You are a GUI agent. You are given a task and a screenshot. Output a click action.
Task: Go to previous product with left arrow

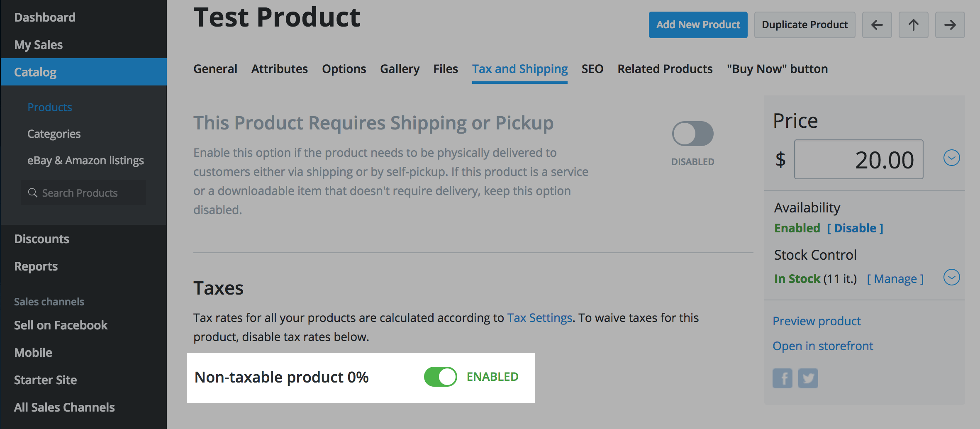point(877,25)
